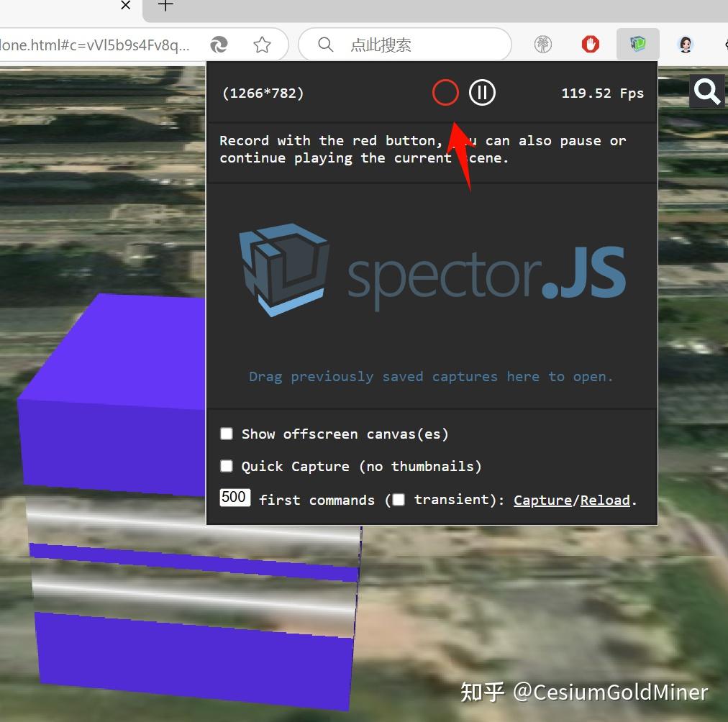Click the palm tree extension icon in toolbar

[543, 44]
